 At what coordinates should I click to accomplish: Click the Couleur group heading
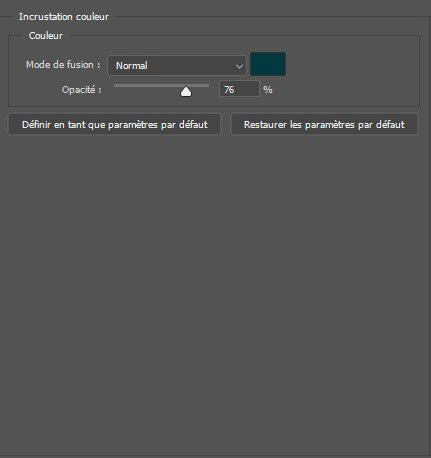[x=46, y=36]
